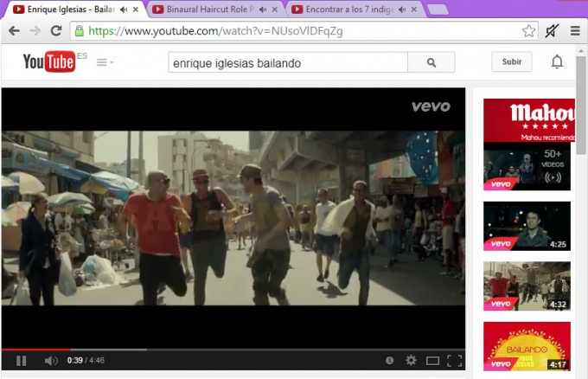Pause the video
The width and height of the screenshot is (588, 379).
point(22,361)
